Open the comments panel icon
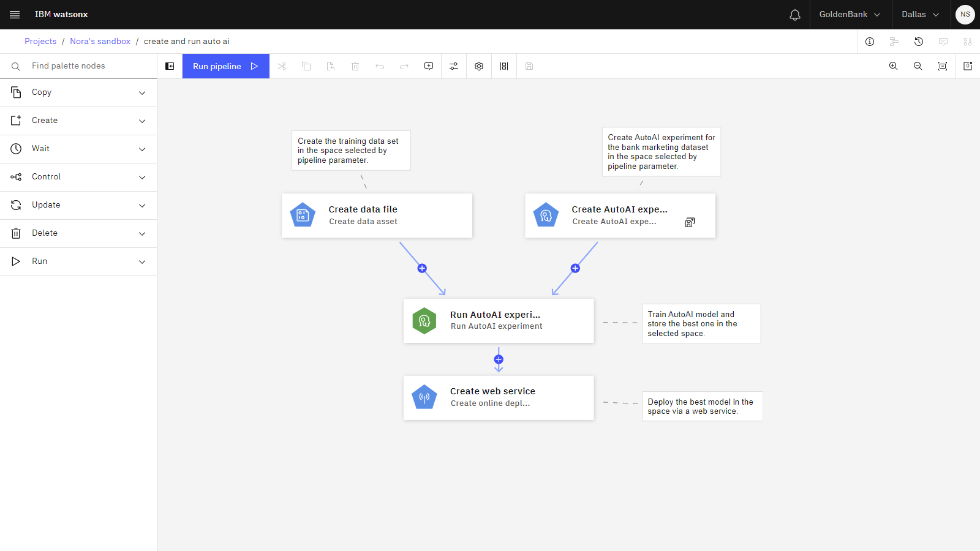This screenshot has height=551, width=980. [943, 42]
